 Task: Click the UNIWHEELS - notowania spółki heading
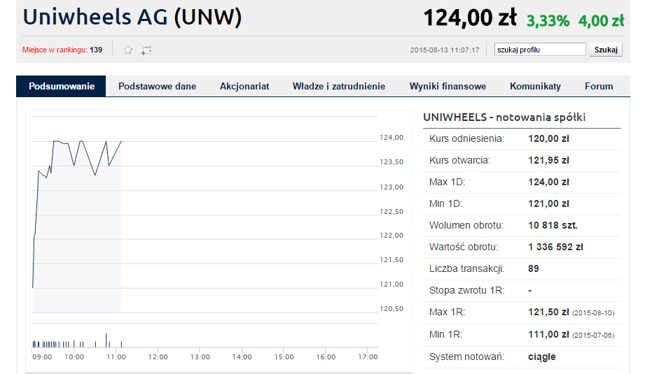pyautogui.click(x=504, y=117)
